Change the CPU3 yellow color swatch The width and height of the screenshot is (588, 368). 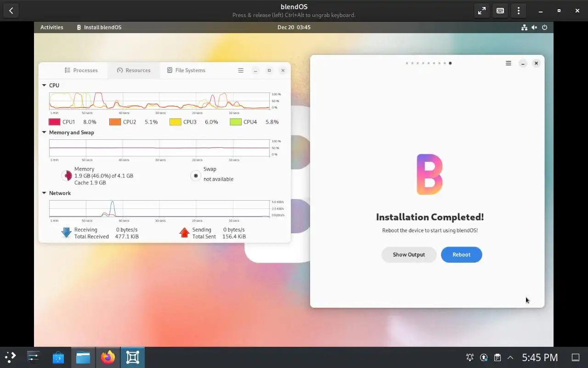click(x=175, y=122)
